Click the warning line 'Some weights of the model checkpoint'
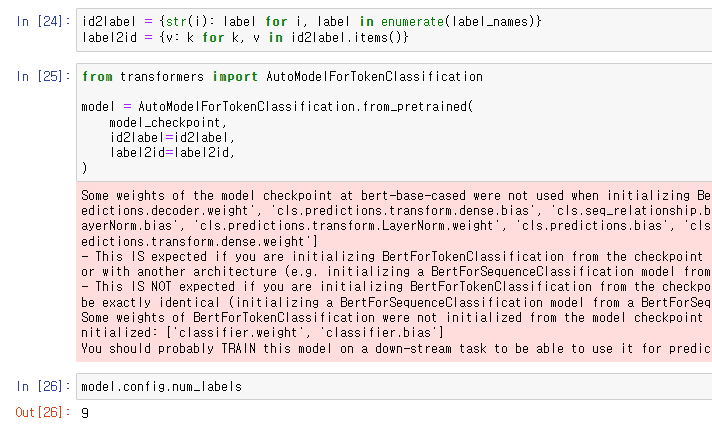 tap(396, 196)
